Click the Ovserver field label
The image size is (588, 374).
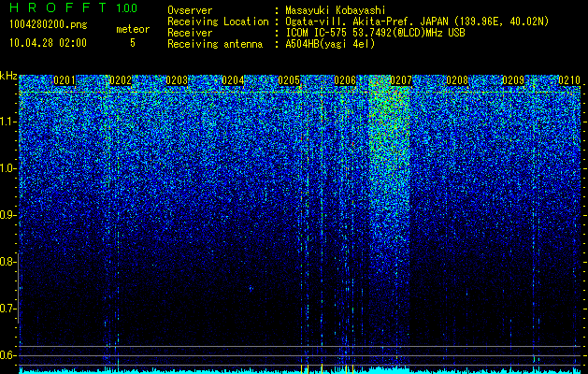pyautogui.click(x=190, y=10)
